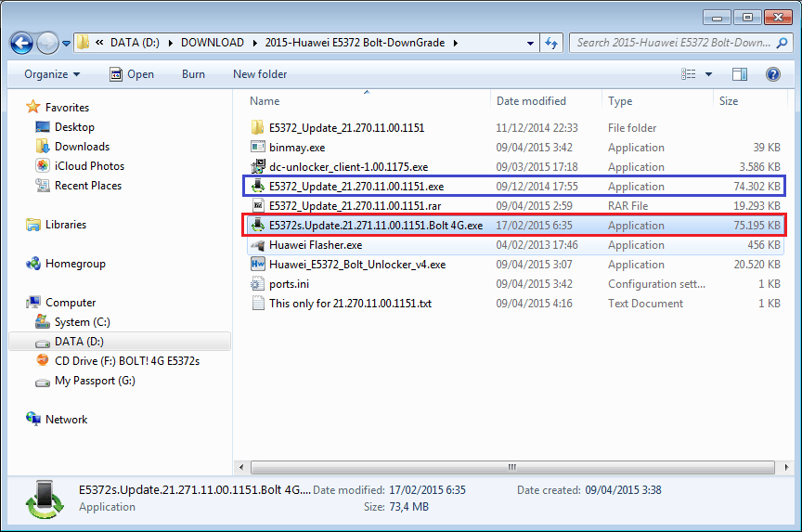
Task: Select the dc-unlocker_client-1.00.1175.exe icon
Action: [x=258, y=166]
